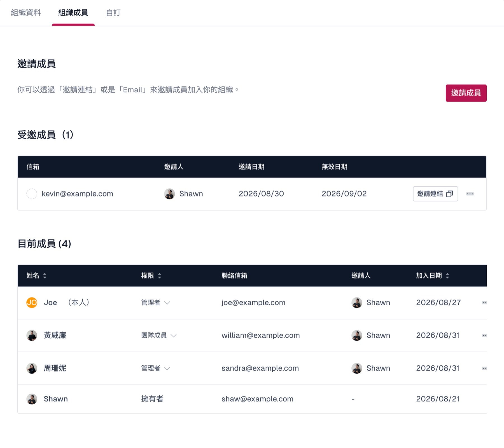Click Shawn's avatar in invited members row
This screenshot has width=504, height=448.
pos(169,194)
